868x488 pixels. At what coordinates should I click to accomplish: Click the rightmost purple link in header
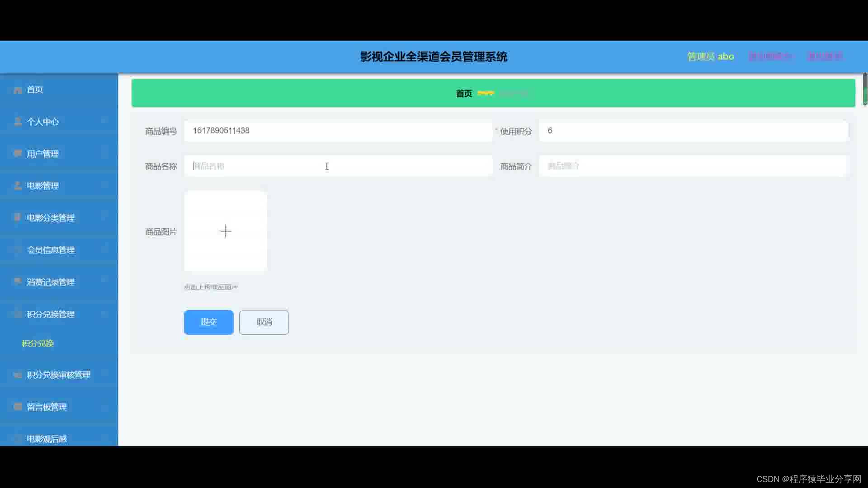[x=825, y=56]
